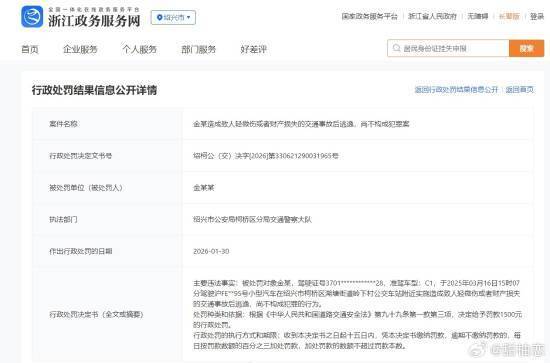
Task: Switch to 长辈版 mode
Action: tap(509, 16)
